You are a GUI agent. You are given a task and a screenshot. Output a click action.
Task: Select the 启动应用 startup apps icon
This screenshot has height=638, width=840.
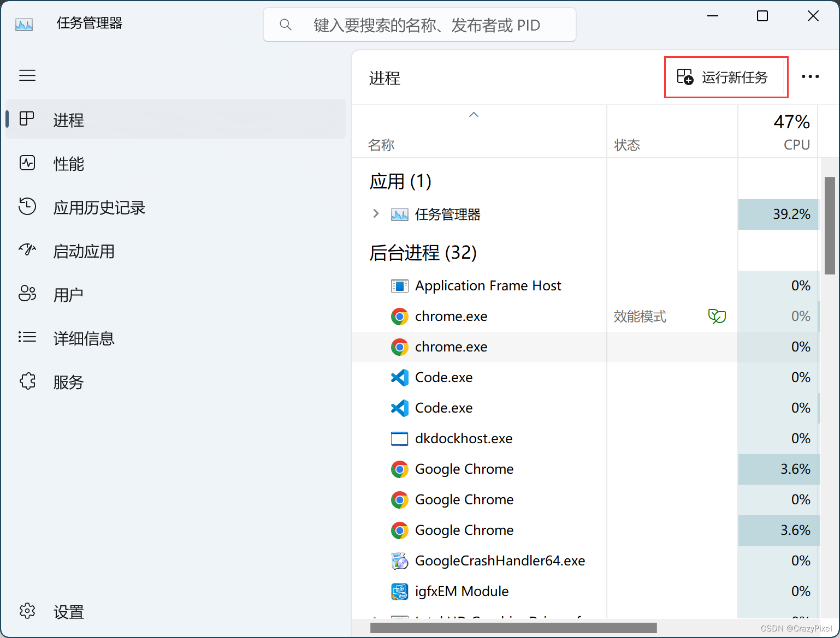coord(27,250)
